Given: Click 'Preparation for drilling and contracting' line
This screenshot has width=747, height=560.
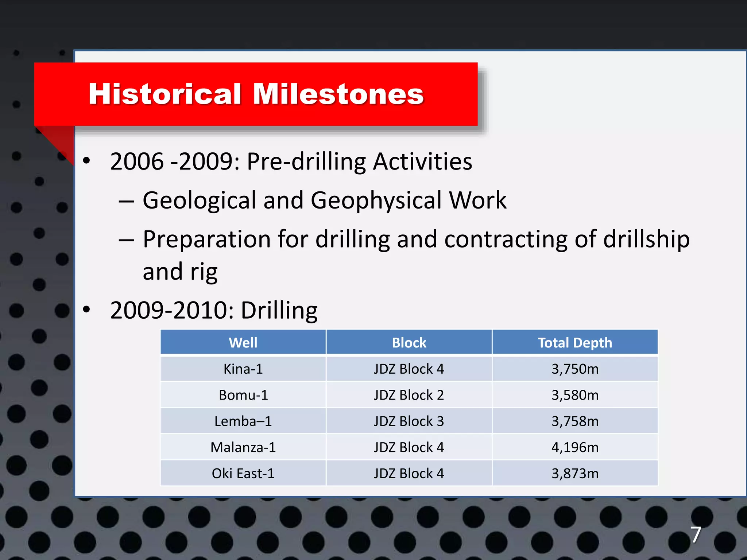Looking at the screenshot, I should click(x=416, y=240).
